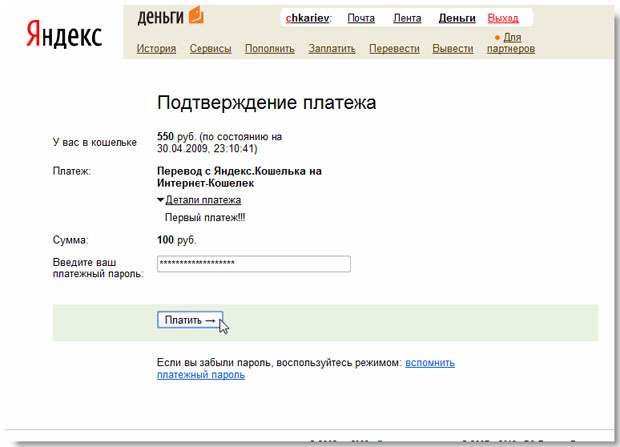Open the Заплатить menu item

[x=332, y=49]
